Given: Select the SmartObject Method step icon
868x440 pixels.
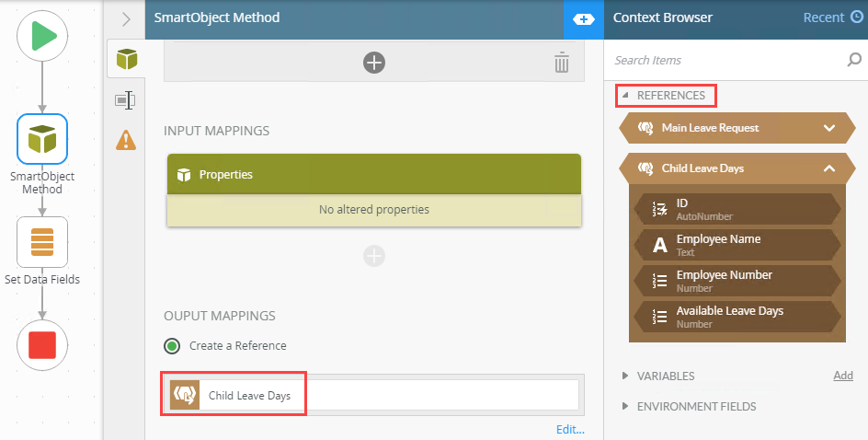Looking at the screenshot, I should pyautogui.click(x=42, y=139).
